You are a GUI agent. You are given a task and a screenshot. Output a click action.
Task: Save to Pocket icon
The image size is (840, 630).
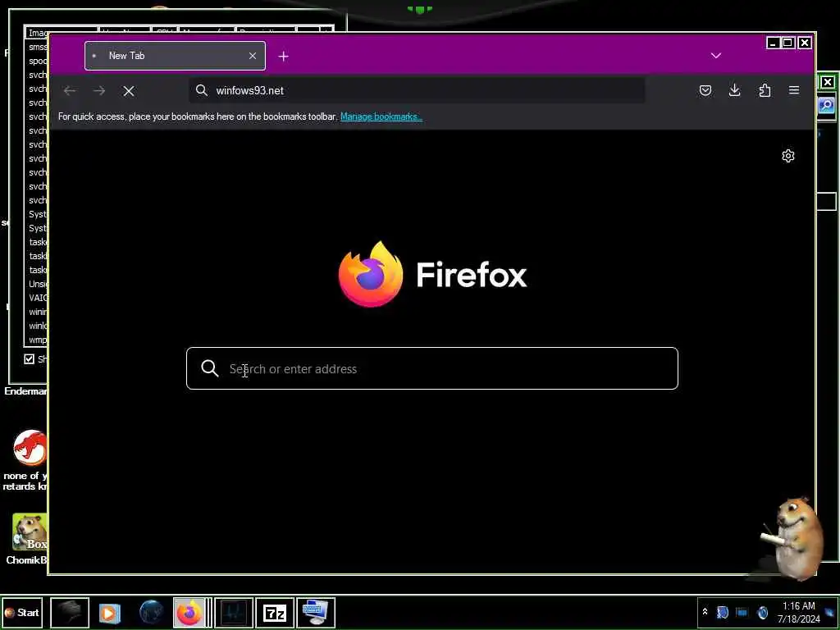tap(705, 90)
